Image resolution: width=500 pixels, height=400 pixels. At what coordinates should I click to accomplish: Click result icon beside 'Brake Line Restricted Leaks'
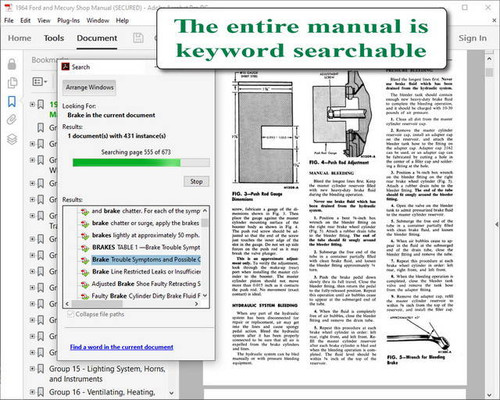[85, 272]
